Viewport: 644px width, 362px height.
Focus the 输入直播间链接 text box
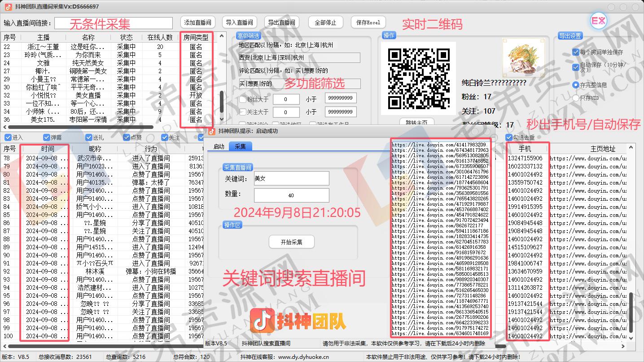click(113, 23)
